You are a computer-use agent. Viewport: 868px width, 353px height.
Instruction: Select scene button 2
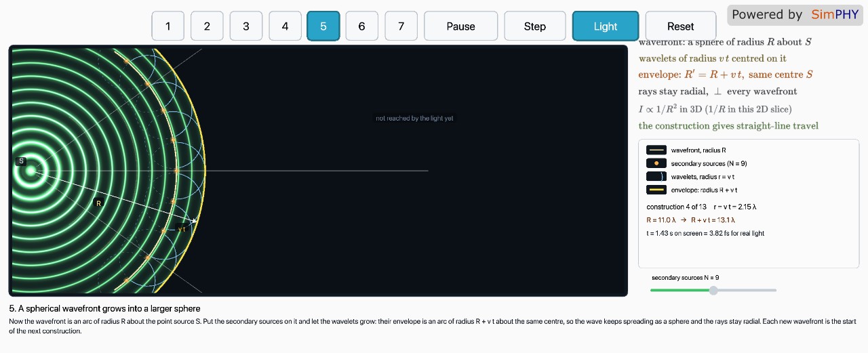[207, 26]
